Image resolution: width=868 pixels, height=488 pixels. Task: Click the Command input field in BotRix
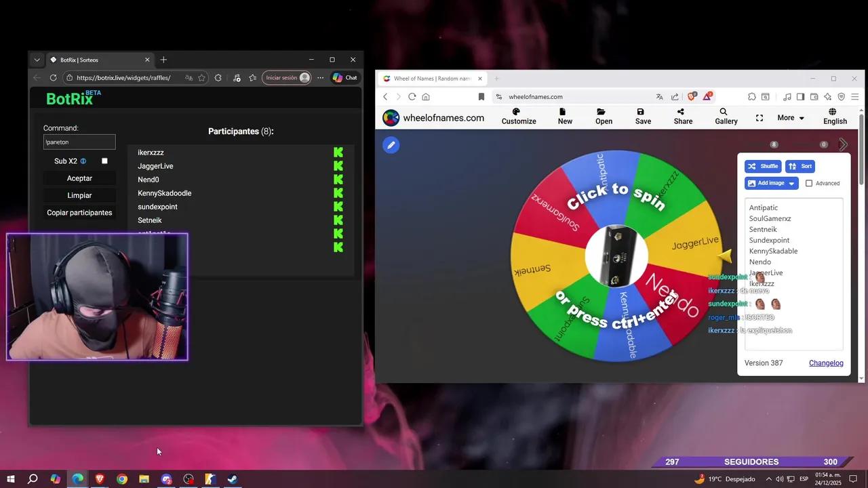[79, 142]
